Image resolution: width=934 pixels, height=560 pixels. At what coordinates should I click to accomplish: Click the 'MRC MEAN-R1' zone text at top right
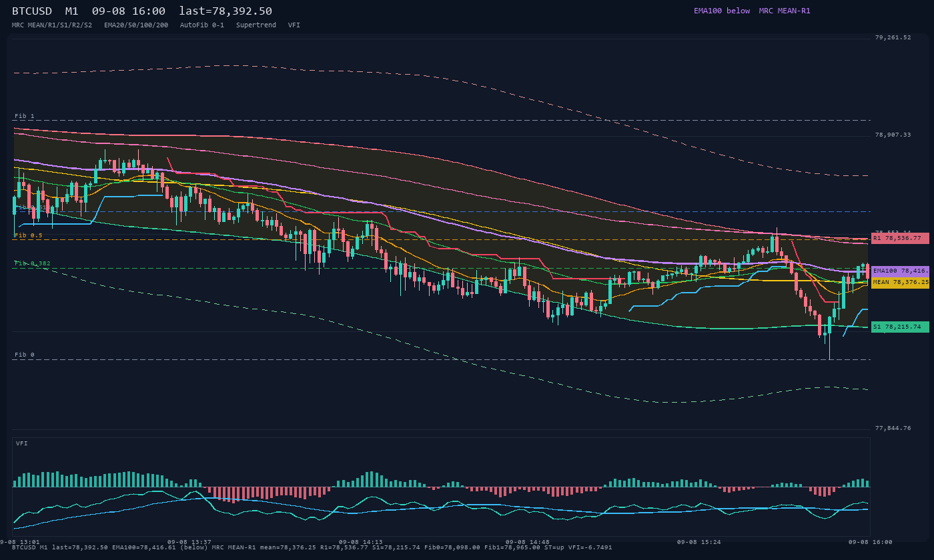tap(785, 11)
